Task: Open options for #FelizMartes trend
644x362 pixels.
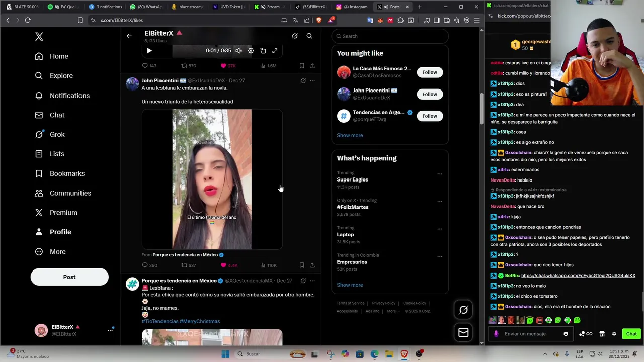Action: pyautogui.click(x=440, y=202)
